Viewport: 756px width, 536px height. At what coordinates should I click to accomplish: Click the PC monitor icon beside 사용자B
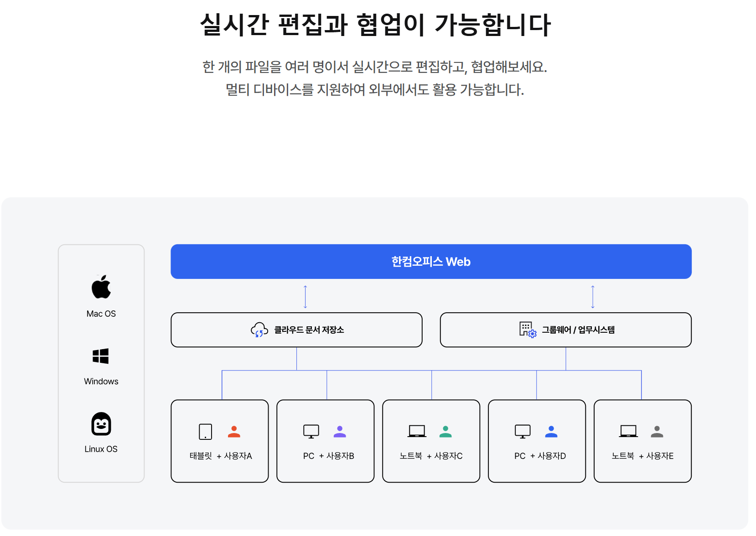pos(311,432)
